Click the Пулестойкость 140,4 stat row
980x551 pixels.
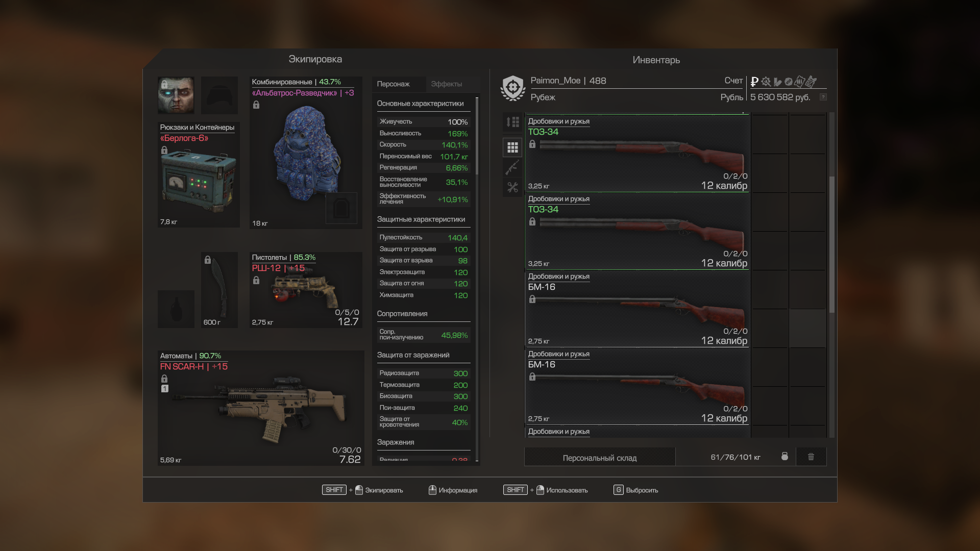424,237
